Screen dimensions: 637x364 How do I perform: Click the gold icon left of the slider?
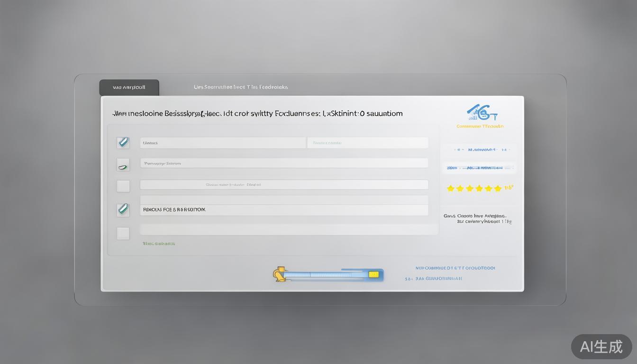(x=280, y=274)
